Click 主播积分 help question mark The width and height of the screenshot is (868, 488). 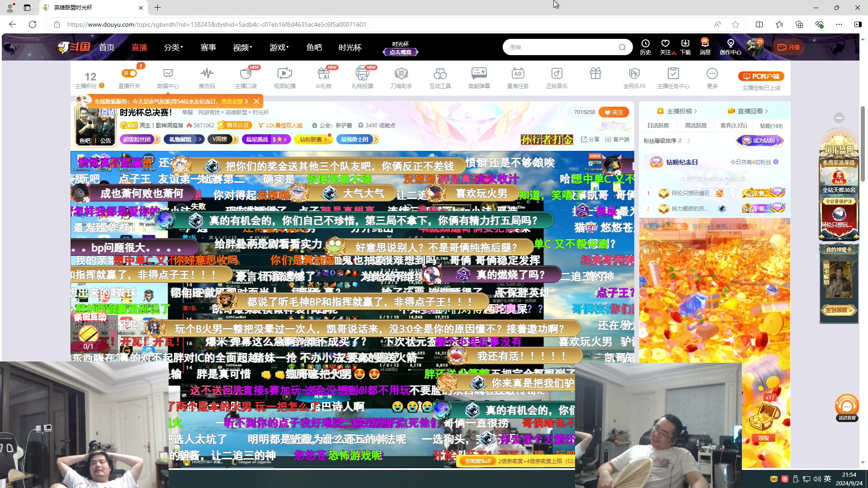pyautogui.click(x=102, y=85)
